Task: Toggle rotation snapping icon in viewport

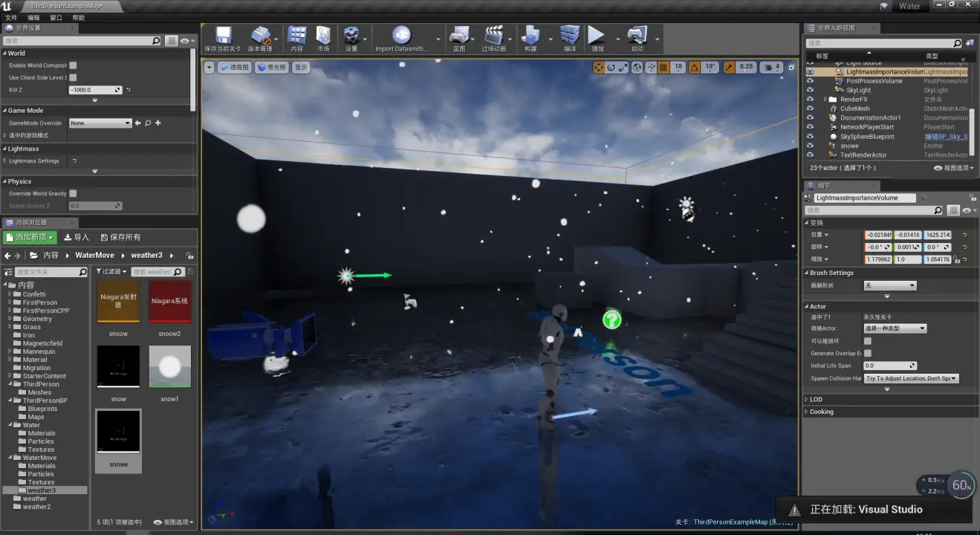Action: 695,67
